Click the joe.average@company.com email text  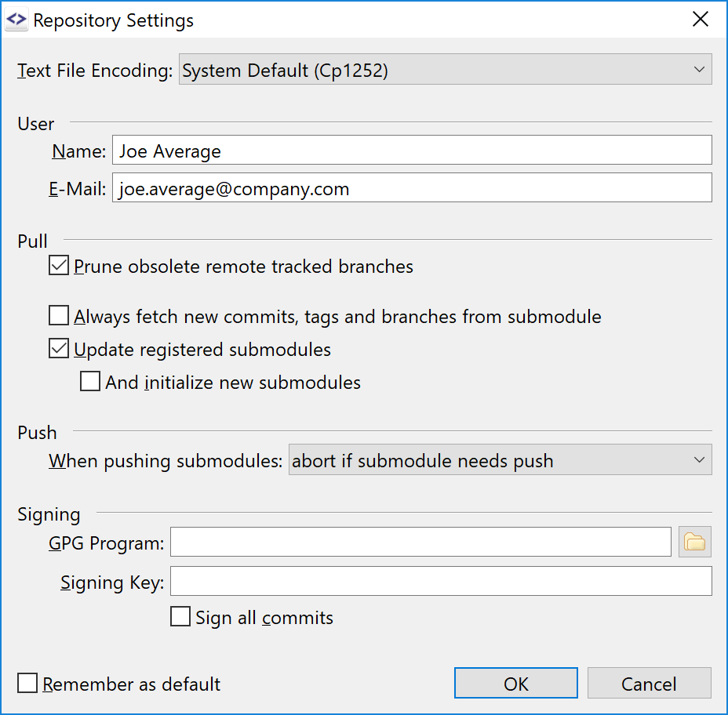click(x=235, y=189)
